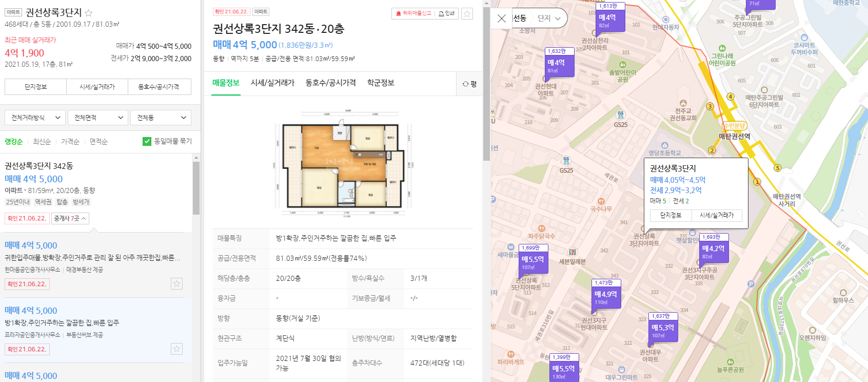
Task: Open the 전체동 dropdown
Action: [161, 118]
